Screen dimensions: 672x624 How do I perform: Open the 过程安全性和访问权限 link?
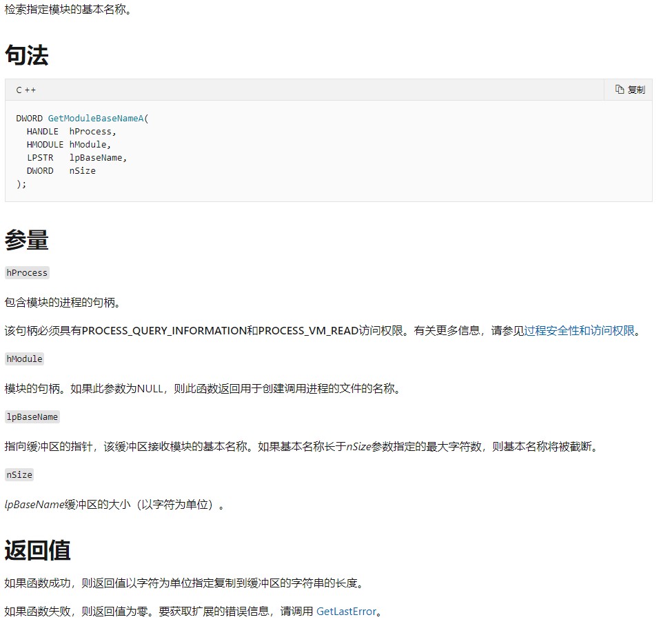point(580,331)
